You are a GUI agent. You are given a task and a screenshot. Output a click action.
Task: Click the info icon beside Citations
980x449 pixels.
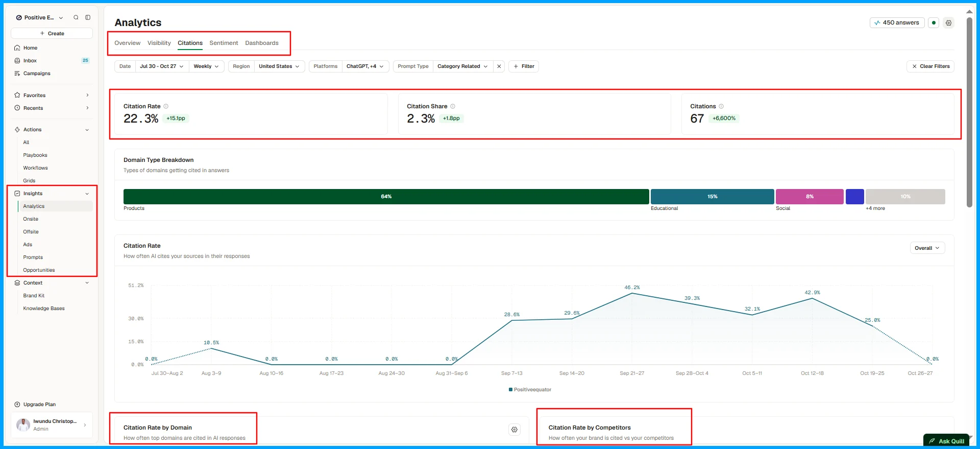pos(721,106)
